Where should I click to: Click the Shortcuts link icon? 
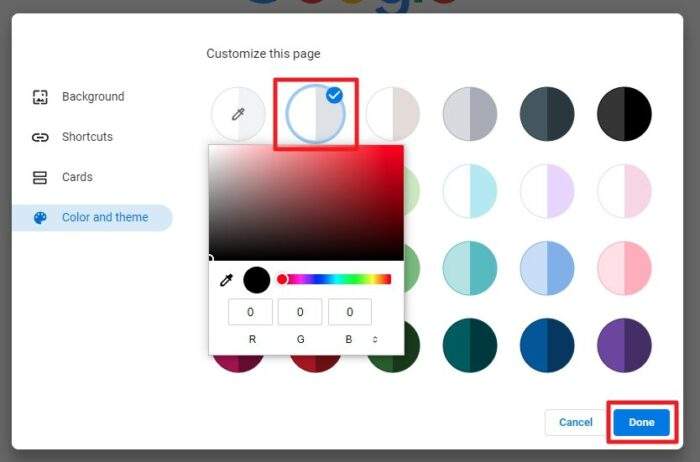(40, 137)
